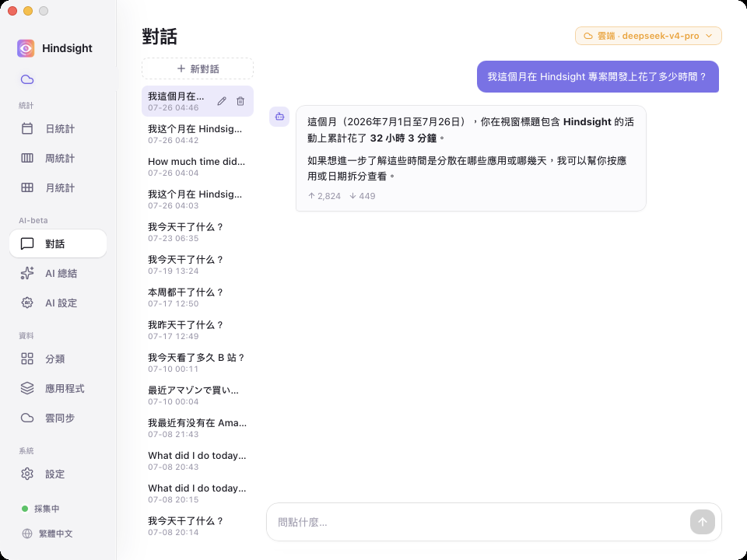Open conversation 我这个月在 Hindsig... dated 07-26 04:03
Image resolution: width=747 pixels, height=560 pixels.
tap(198, 199)
